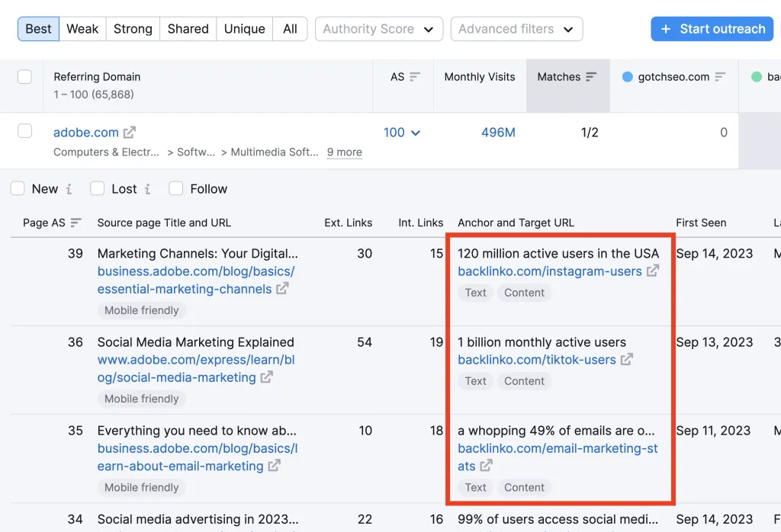781x532 pixels.
Task: Open external icon for instagram-users target
Action: (653, 271)
